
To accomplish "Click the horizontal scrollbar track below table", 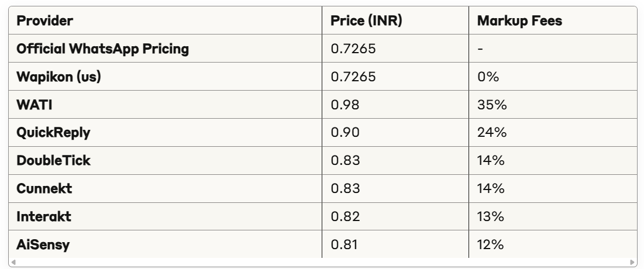I will click(x=322, y=262).
